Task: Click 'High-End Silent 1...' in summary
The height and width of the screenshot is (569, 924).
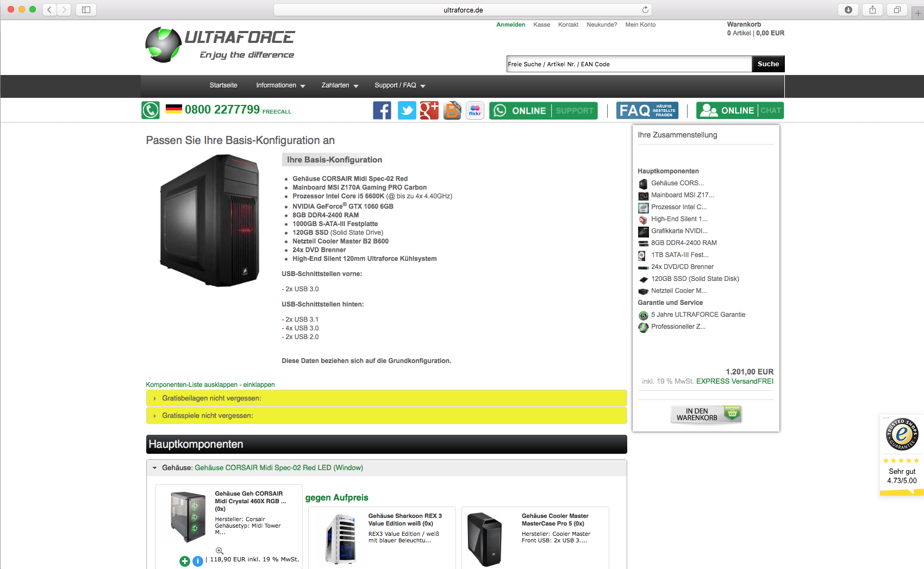Action: point(679,219)
